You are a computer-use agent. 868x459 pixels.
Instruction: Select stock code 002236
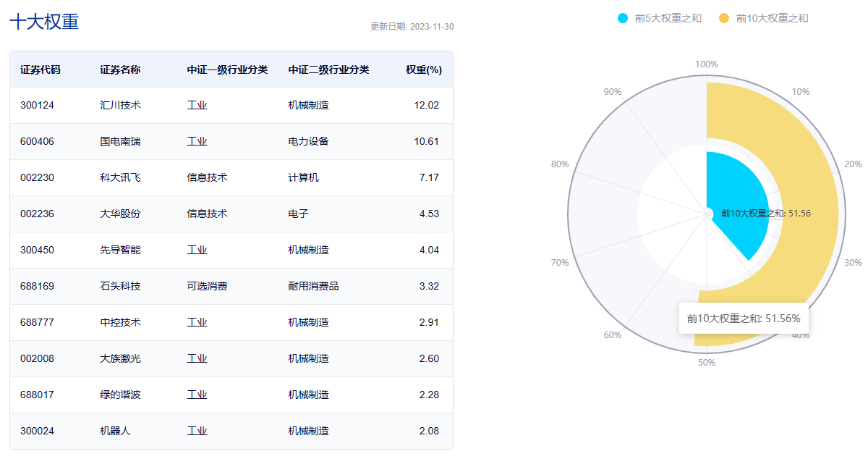coord(37,214)
